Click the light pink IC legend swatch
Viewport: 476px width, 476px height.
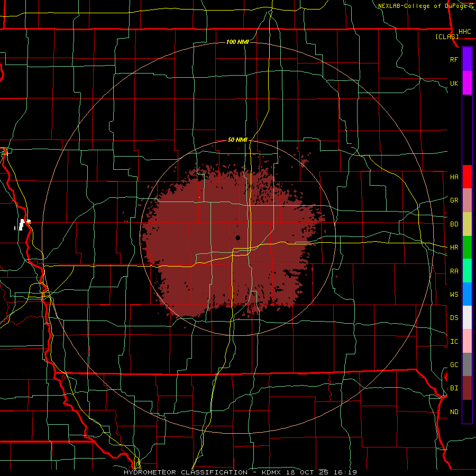pos(467,341)
